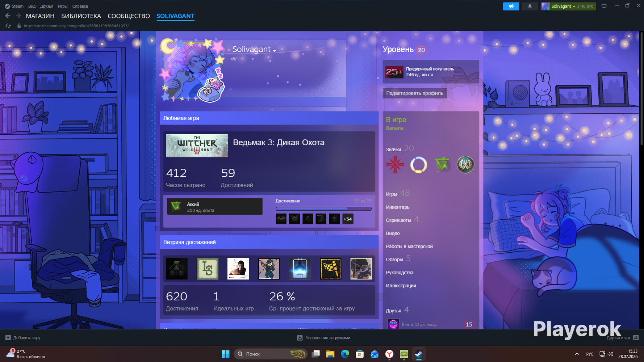This screenshot has width=644, height=362.
Task: Open Yandex Browser from the taskbar
Action: (x=389, y=354)
